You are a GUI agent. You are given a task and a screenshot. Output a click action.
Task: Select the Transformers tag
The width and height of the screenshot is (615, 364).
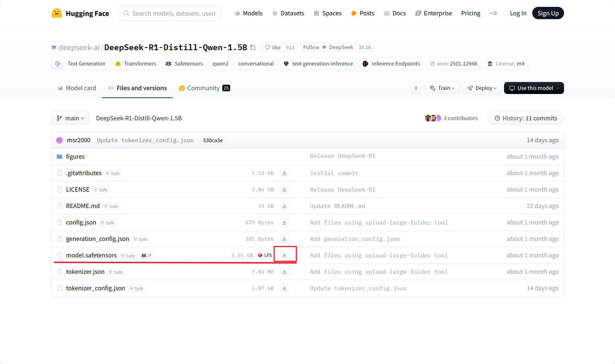tap(135, 64)
